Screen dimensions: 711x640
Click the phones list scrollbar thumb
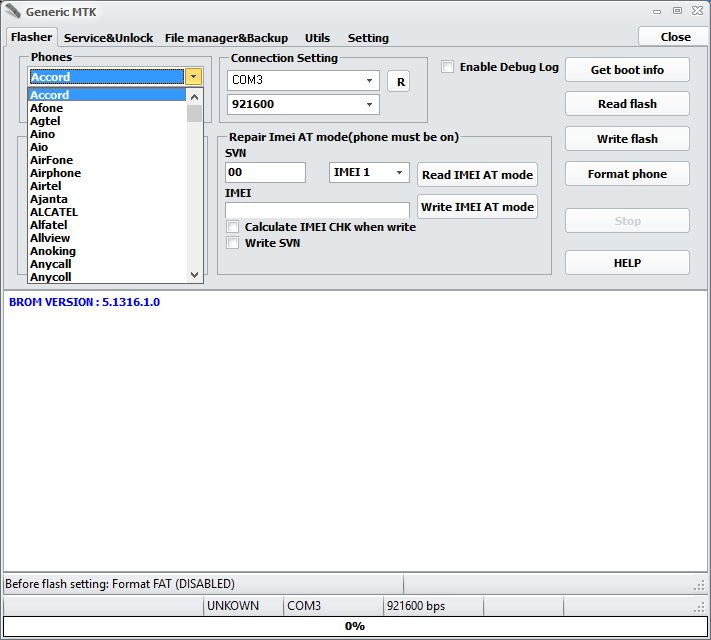[x=195, y=113]
